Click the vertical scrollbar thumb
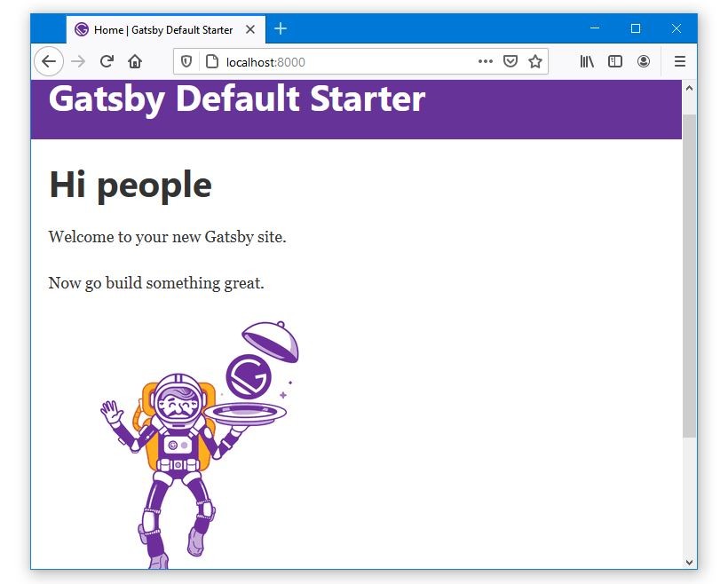Screen dimensions: 728x584 click(x=689, y=276)
